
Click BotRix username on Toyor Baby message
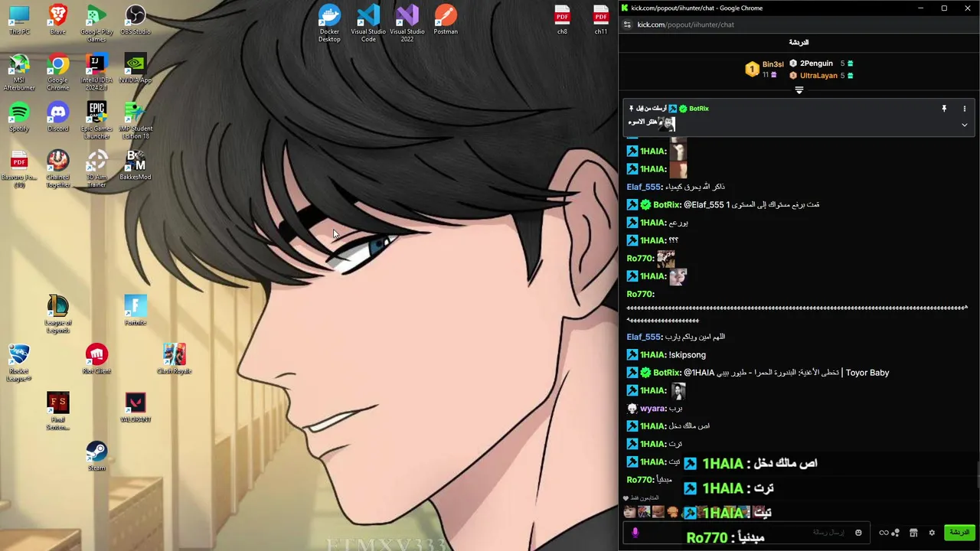click(x=666, y=373)
